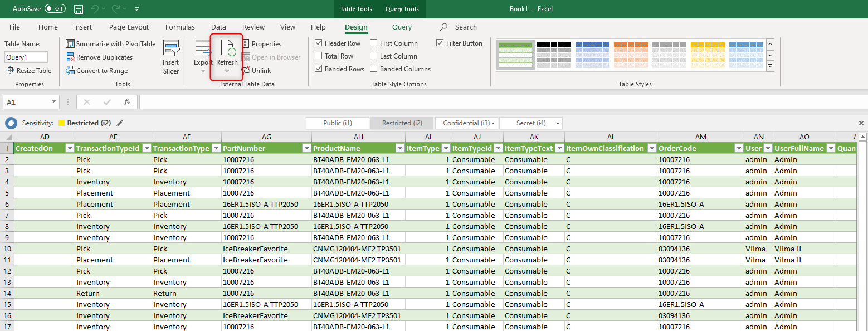Close the sensitivity bar
Screen dimensions: 868x331
[861, 123]
